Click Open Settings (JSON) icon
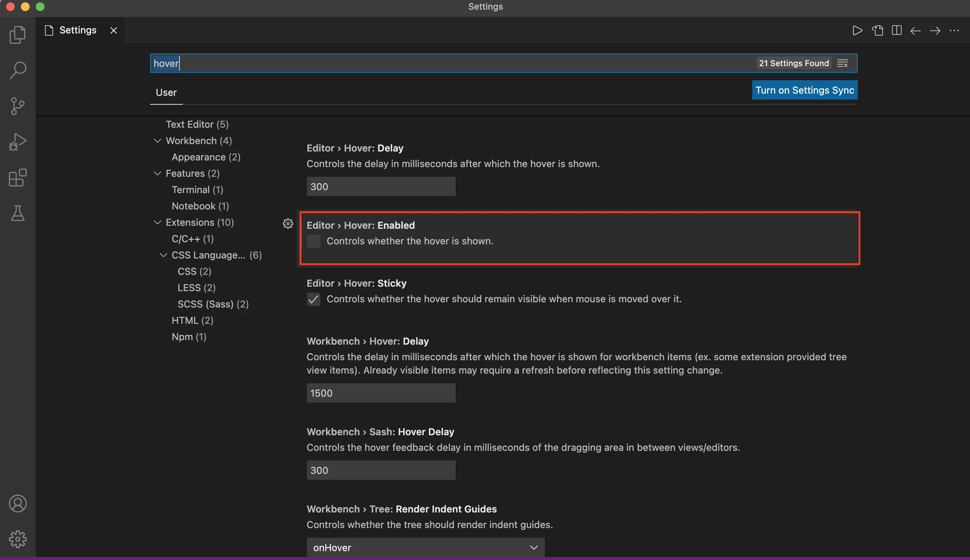 click(x=877, y=30)
